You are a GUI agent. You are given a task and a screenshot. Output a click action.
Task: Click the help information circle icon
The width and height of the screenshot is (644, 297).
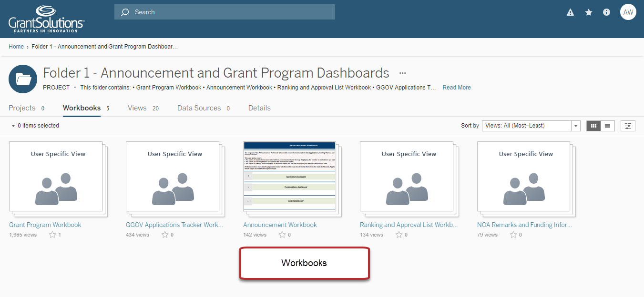606,12
